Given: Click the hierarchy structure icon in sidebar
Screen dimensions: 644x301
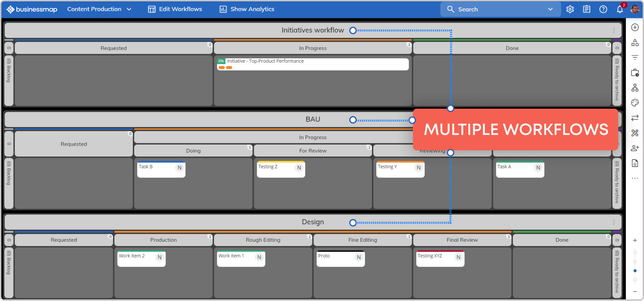Looking at the screenshot, I should click(635, 88).
